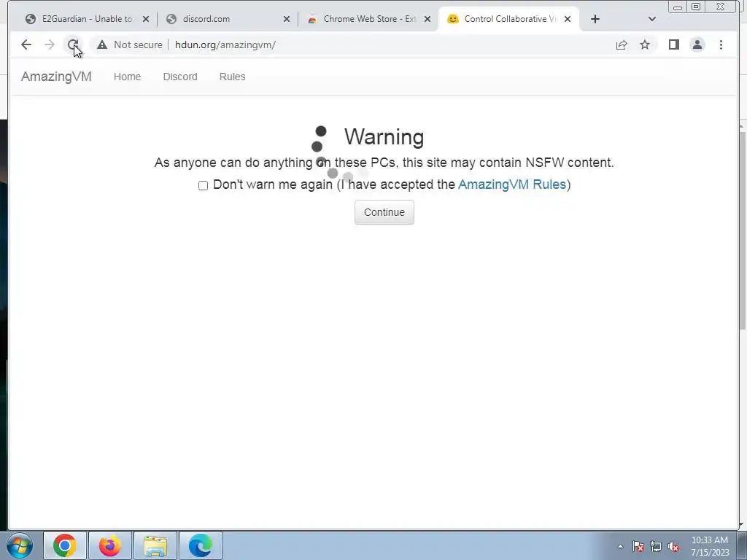747x560 pixels.
Task: Close the discord.com tab
Action: pos(286,19)
